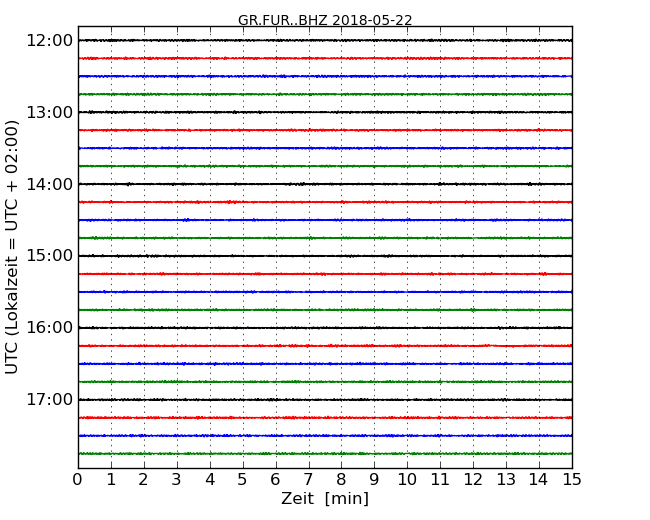The image size is (650, 520).
Task: Click the x-axis tick label 11
Action: point(440,480)
